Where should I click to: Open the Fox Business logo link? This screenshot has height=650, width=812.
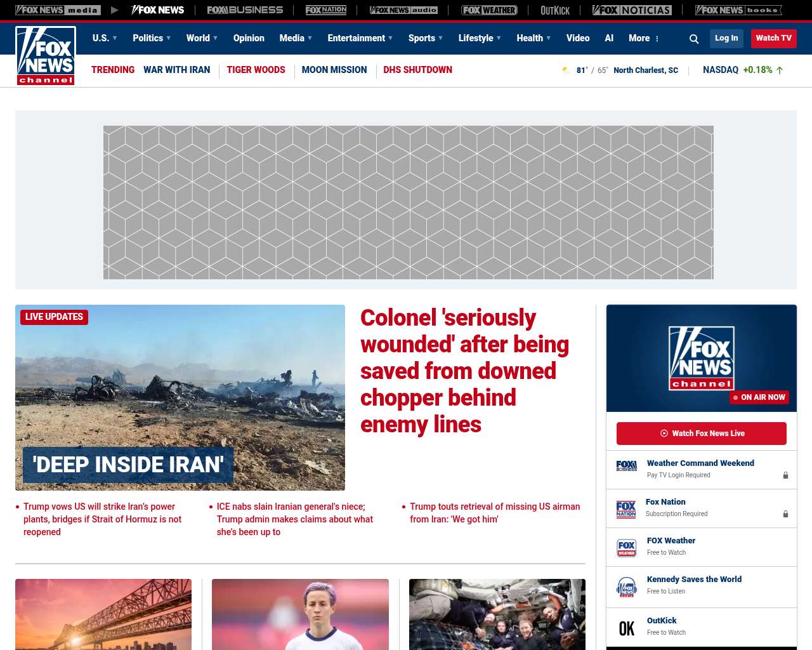click(x=245, y=10)
